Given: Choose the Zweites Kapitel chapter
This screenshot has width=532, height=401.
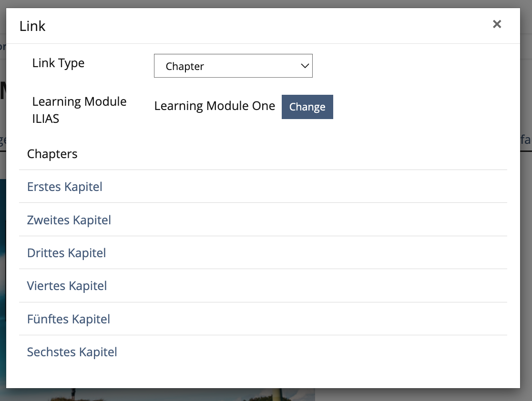Looking at the screenshot, I should tap(69, 220).
